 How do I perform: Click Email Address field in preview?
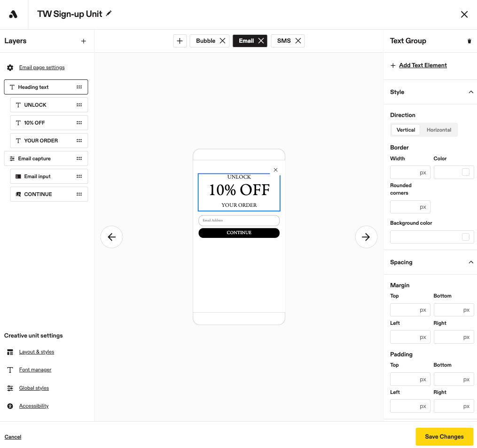239,220
